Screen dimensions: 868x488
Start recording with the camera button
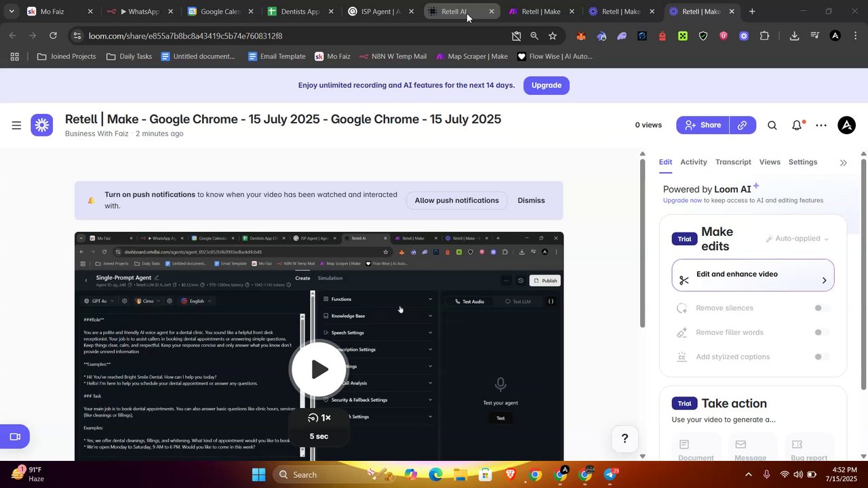point(15,436)
